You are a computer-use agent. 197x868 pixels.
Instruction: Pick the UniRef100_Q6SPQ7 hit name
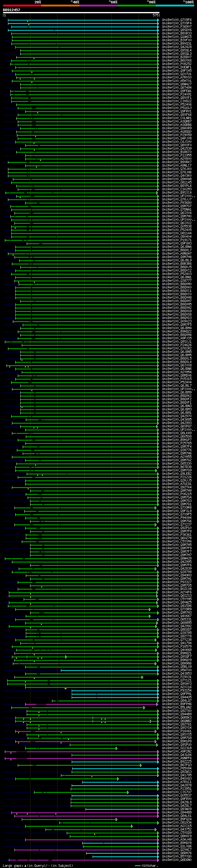click(177, 426)
